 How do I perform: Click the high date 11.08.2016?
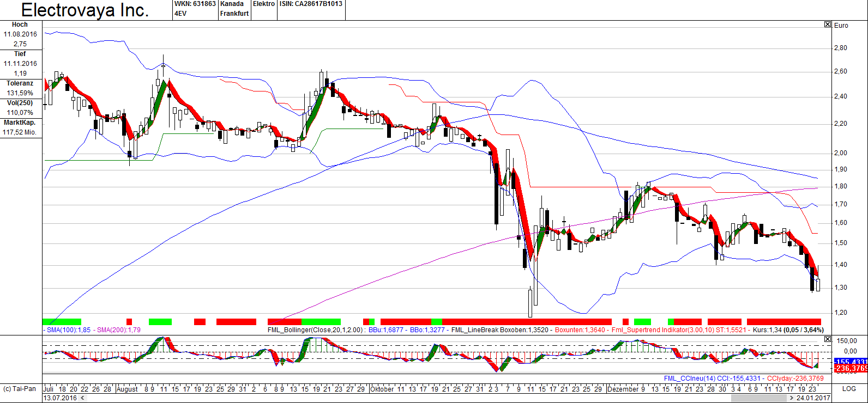tap(20, 34)
